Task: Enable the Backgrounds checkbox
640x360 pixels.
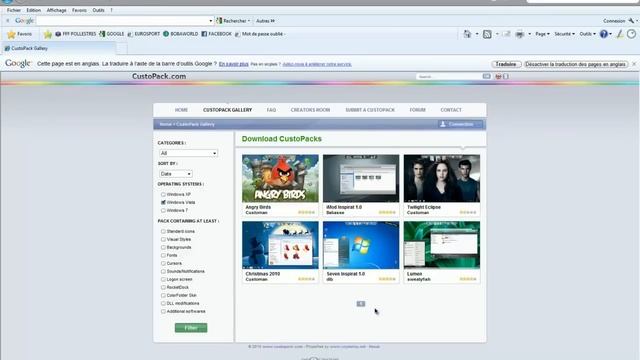Action: [x=163, y=247]
